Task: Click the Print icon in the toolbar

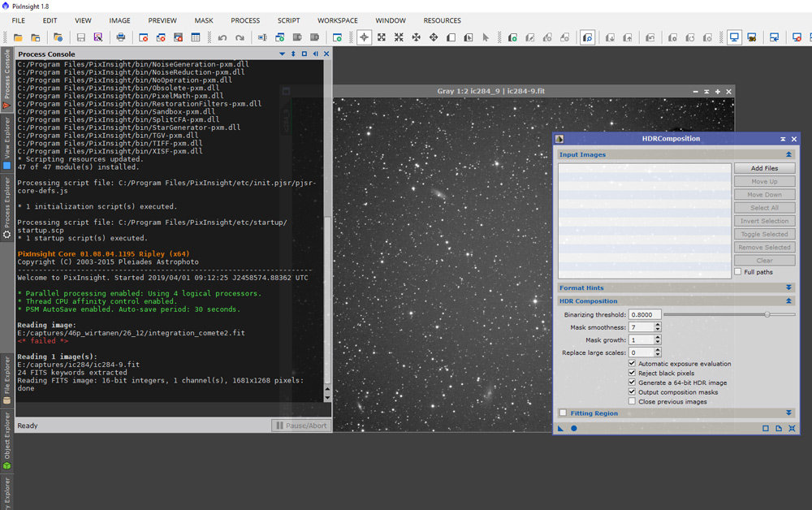Action: [121, 37]
